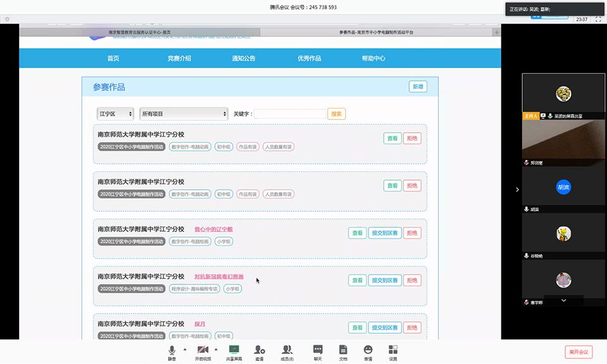Toggle fullscreen icon beside the 23:37 timer
The width and height of the screenshot is (607, 364).
[x=598, y=19]
